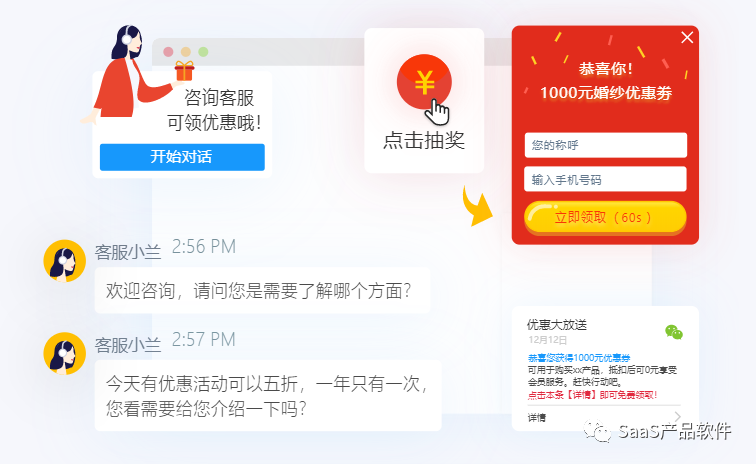The width and height of the screenshot is (756, 464).
Task: Click the green window dot in browser bar
Action: (203, 52)
